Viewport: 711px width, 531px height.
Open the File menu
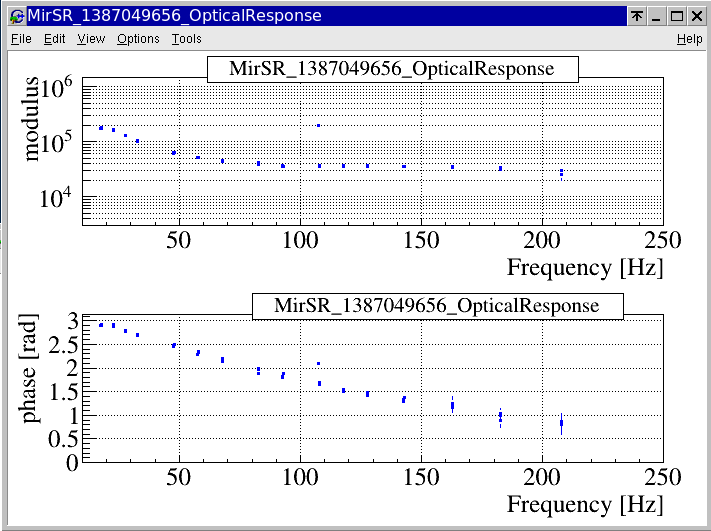[x=21, y=39]
